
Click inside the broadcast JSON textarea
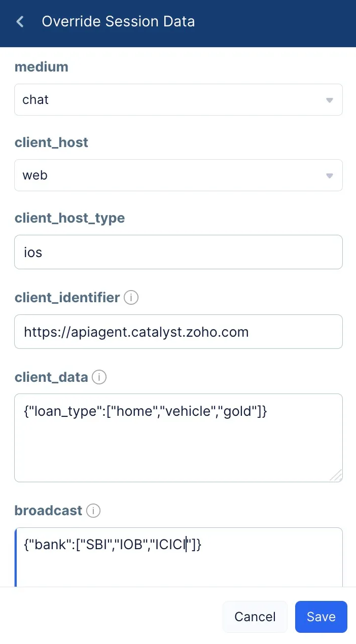pyautogui.click(x=178, y=563)
